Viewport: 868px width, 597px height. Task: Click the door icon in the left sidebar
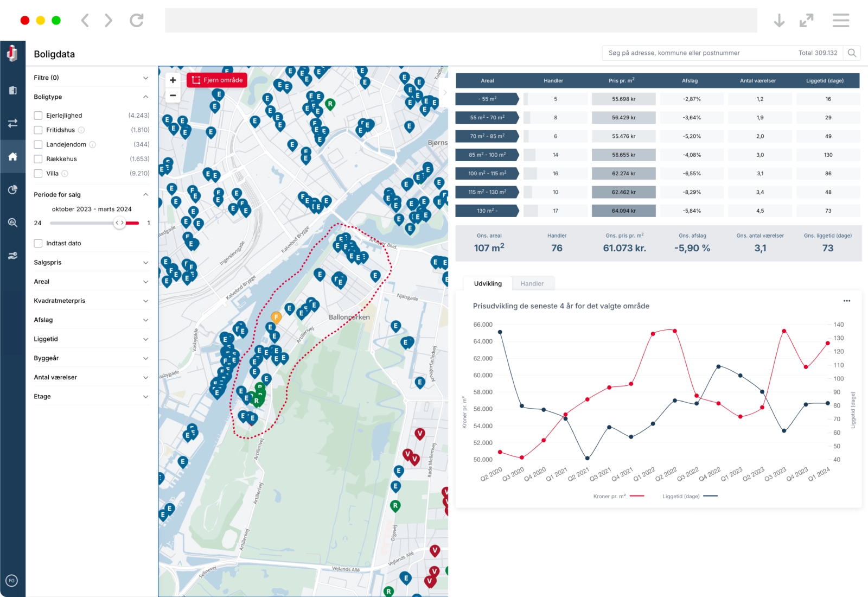[x=12, y=90]
